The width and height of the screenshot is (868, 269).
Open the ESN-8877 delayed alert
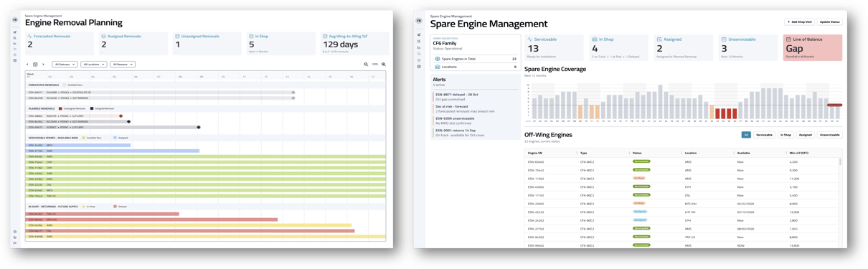[476, 97]
